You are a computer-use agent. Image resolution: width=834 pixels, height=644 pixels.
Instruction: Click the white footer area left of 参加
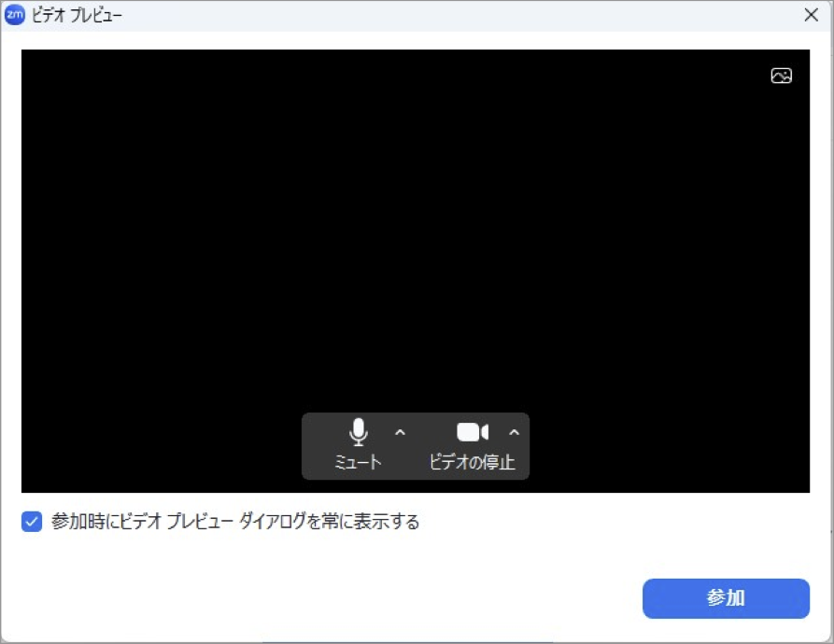click(327, 598)
